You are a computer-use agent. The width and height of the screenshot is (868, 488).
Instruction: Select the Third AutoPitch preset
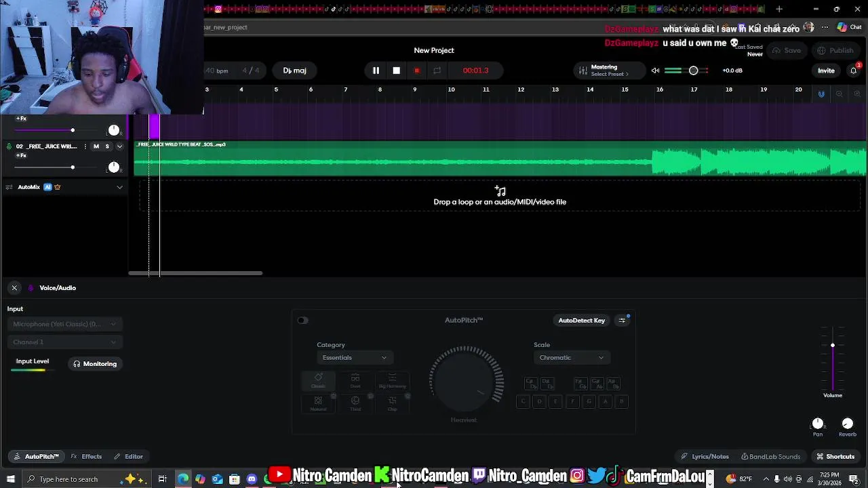point(355,404)
